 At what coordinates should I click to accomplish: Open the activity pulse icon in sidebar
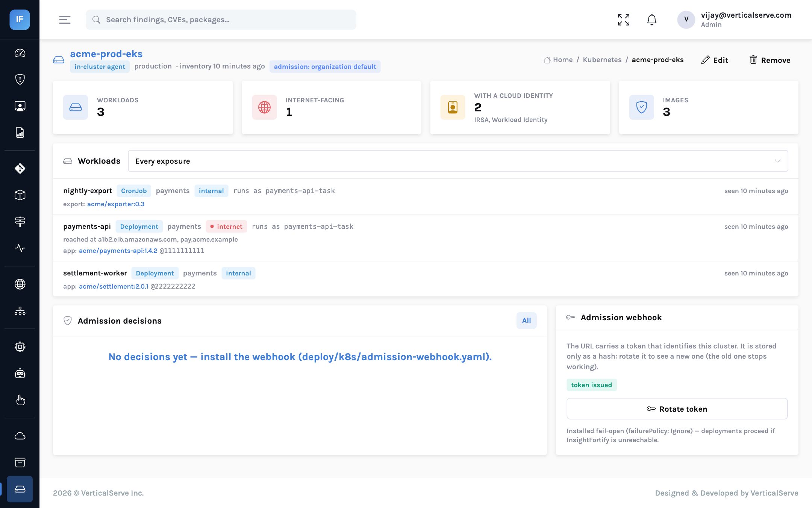coord(20,248)
